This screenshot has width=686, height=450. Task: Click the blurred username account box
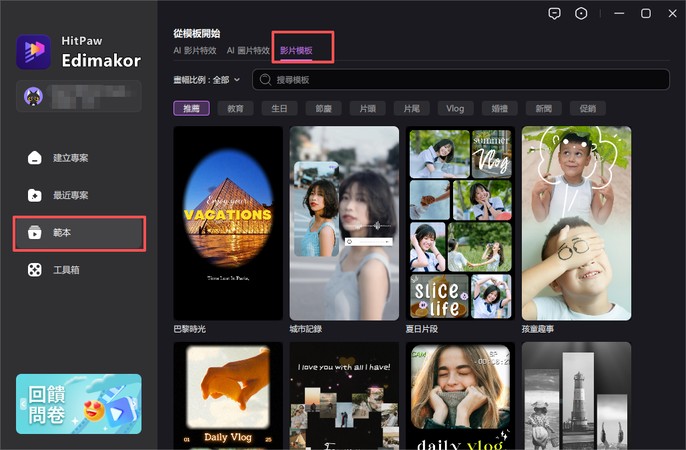79,96
